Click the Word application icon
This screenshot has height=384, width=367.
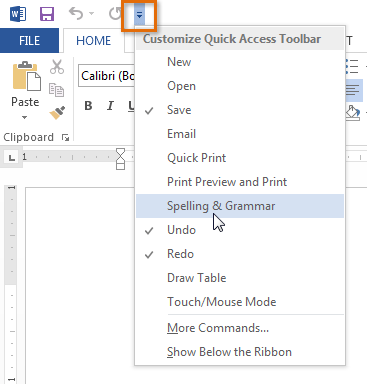pos(18,14)
